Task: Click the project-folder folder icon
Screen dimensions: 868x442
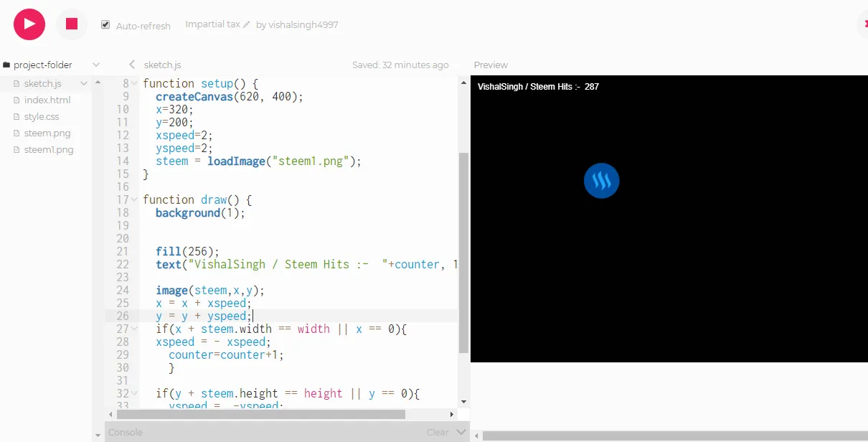Action: click(x=6, y=65)
